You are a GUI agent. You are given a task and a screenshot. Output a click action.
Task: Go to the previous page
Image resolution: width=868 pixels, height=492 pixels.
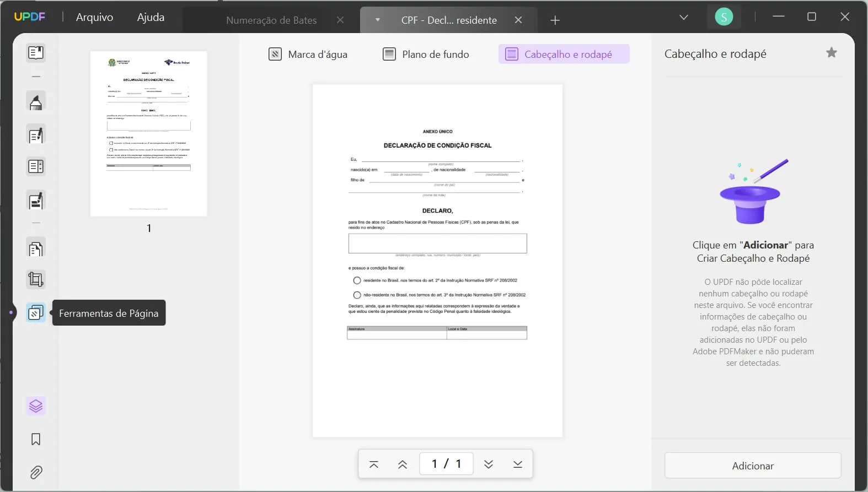403,464
